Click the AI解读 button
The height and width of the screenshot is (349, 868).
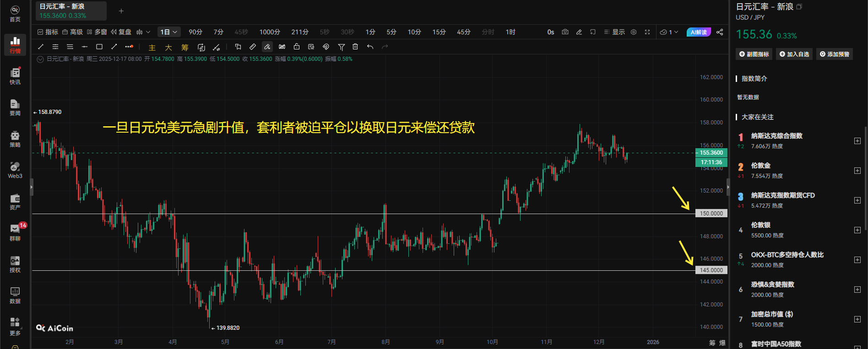(699, 32)
